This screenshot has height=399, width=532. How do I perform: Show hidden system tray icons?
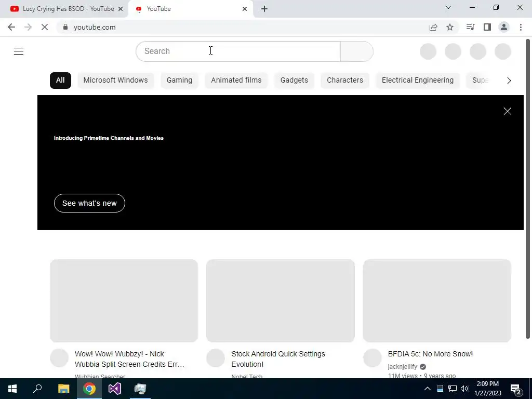[428, 389]
